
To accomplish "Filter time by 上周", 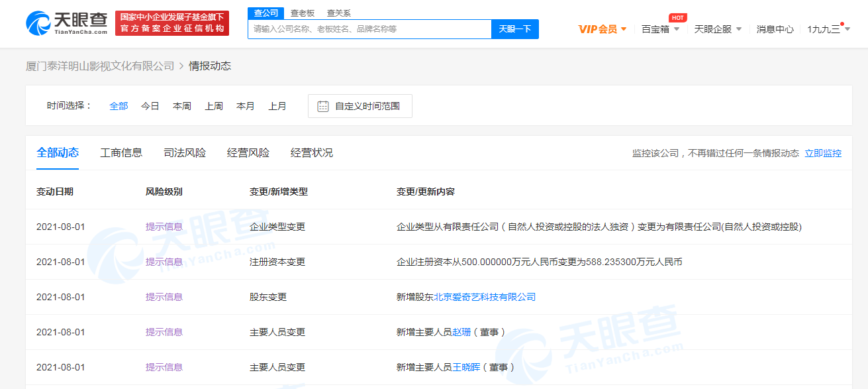I will 214,106.
